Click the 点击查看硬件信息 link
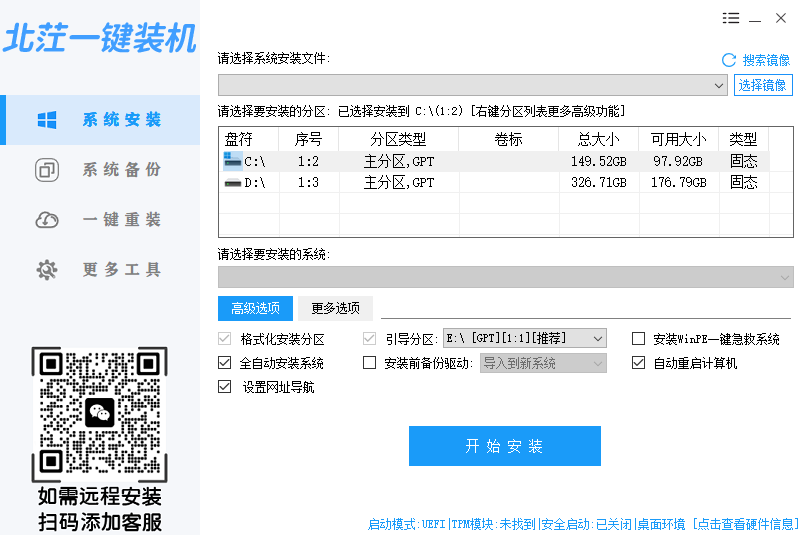This screenshot has width=805, height=535. click(x=745, y=524)
